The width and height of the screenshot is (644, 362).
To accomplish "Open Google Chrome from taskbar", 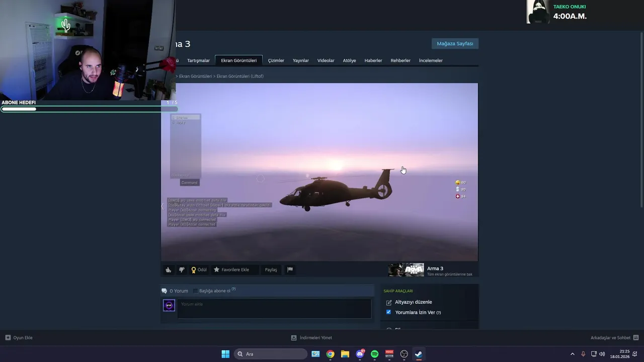I will click(330, 354).
